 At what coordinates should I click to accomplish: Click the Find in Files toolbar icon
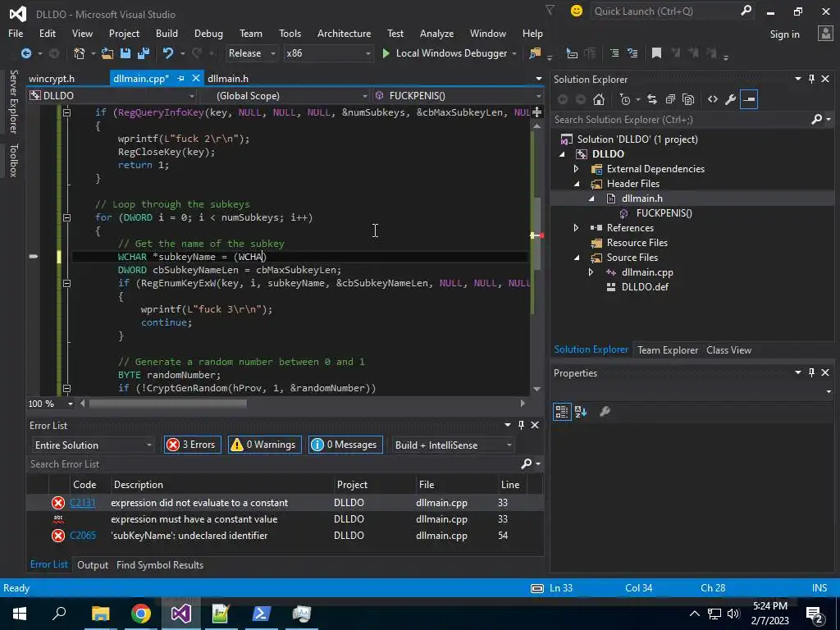[x=535, y=53]
